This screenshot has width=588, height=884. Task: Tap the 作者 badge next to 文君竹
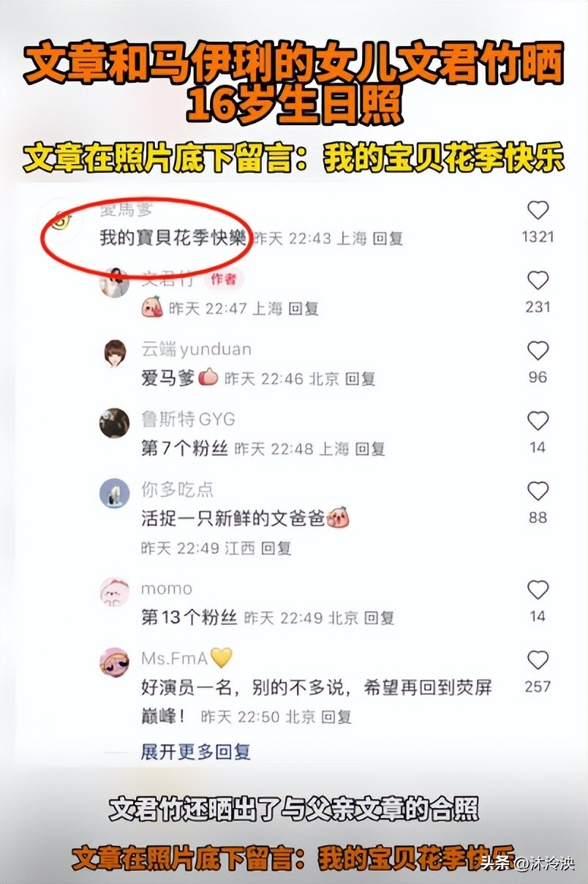[x=224, y=279]
